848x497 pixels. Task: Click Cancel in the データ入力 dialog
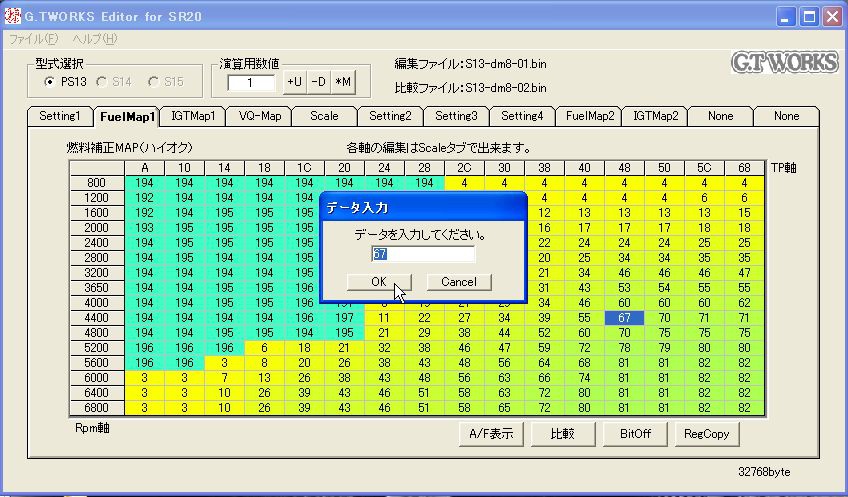pos(459,282)
